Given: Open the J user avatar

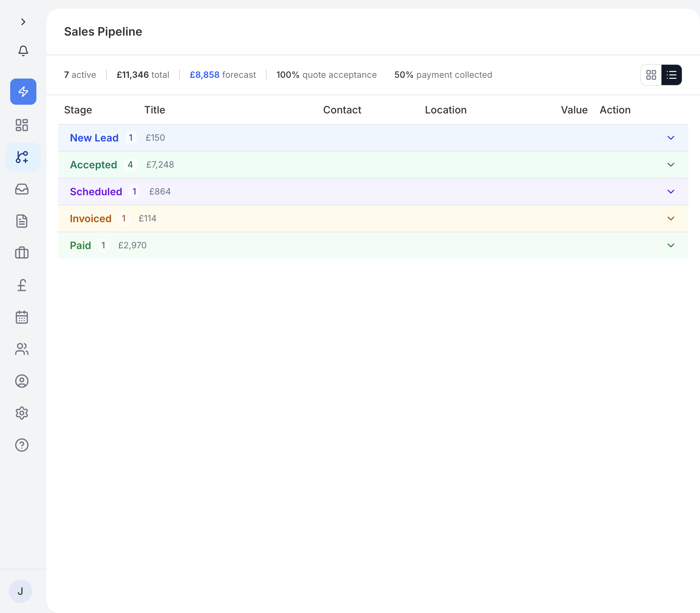Looking at the screenshot, I should (20, 591).
